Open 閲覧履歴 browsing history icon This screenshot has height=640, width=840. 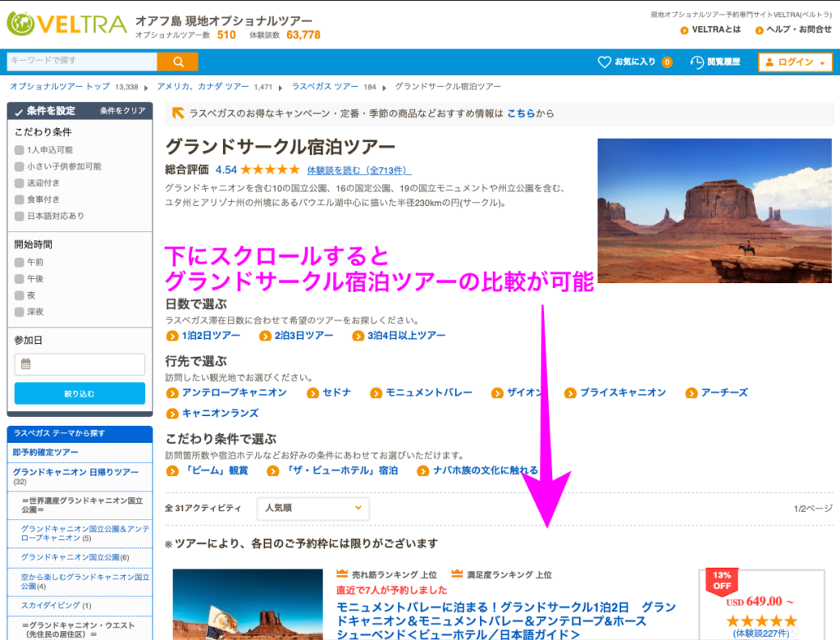[697, 62]
